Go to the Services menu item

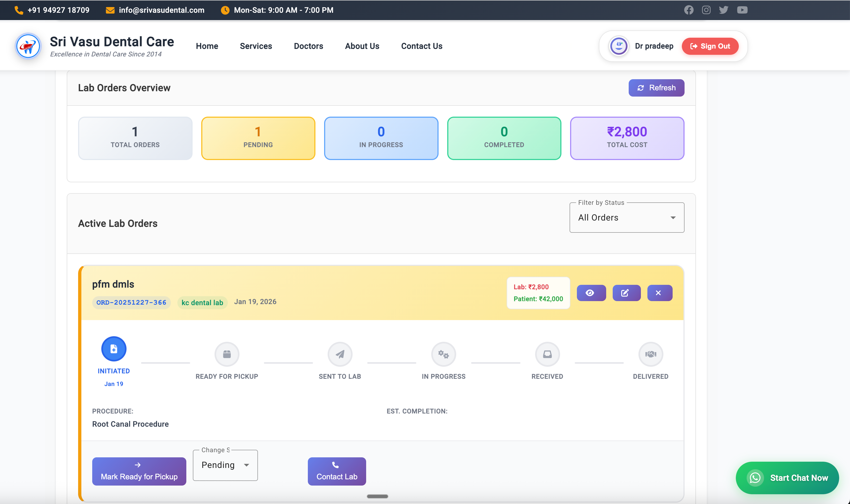click(x=256, y=46)
